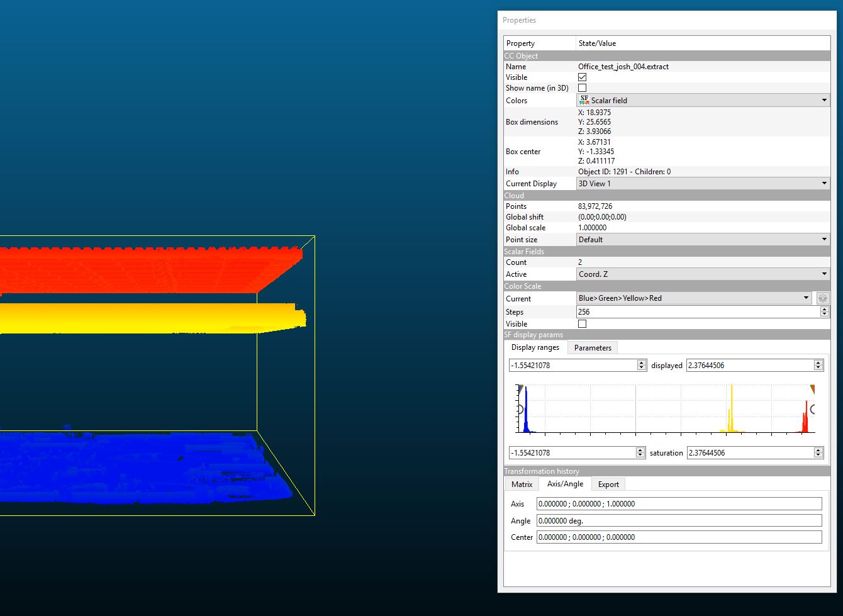
Task: Expand the Current Display dropdown
Action: (x=703, y=184)
